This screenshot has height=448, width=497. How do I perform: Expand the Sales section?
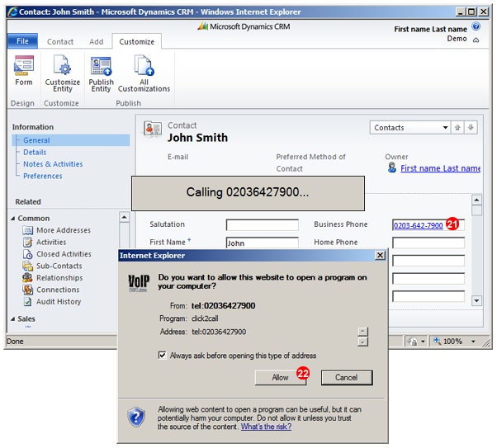pos(13,318)
